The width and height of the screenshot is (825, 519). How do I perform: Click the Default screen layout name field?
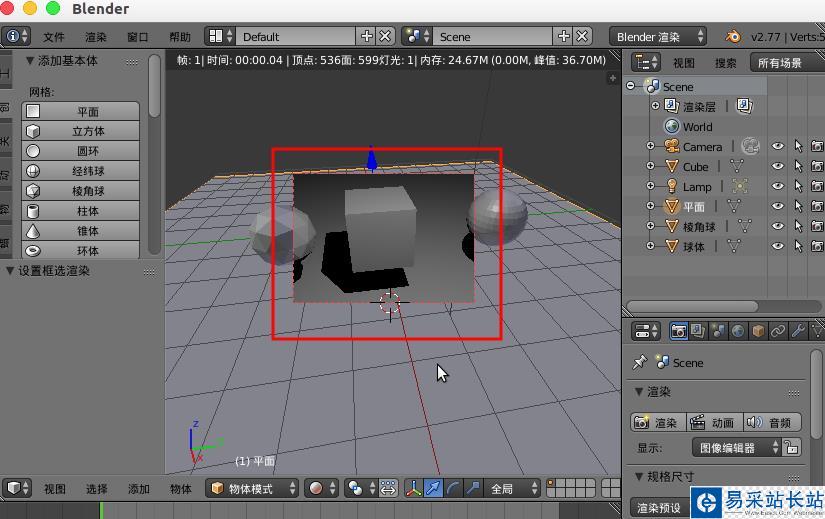[295, 36]
